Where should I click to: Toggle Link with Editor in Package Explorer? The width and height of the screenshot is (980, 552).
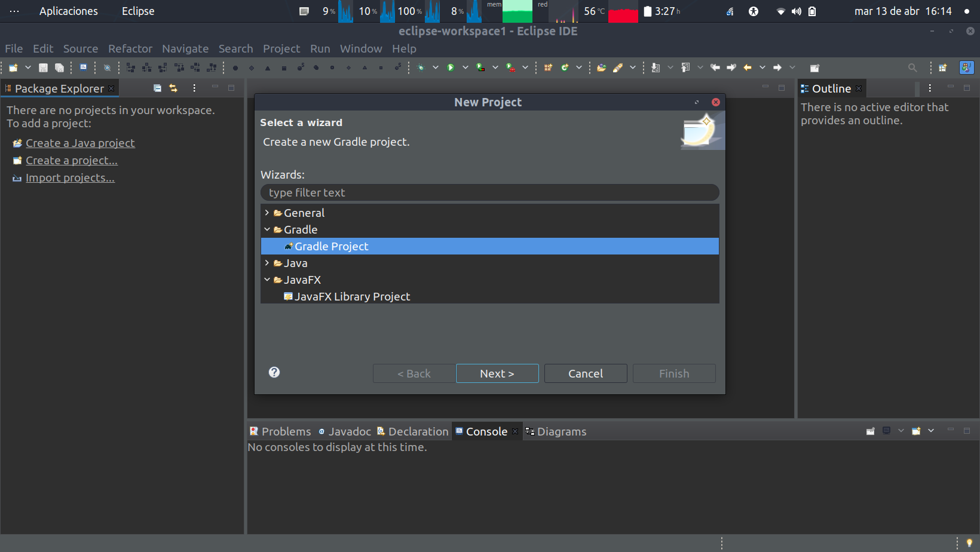pos(173,88)
